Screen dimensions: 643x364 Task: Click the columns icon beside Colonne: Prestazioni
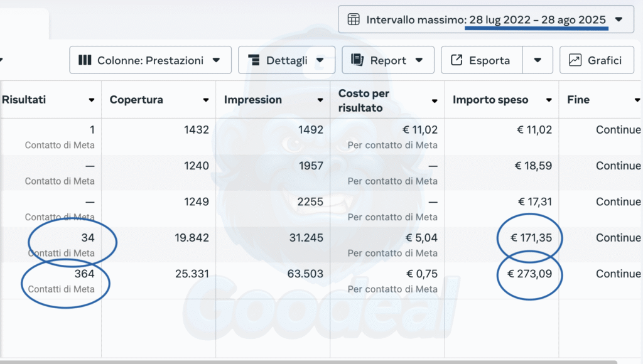(85, 60)
